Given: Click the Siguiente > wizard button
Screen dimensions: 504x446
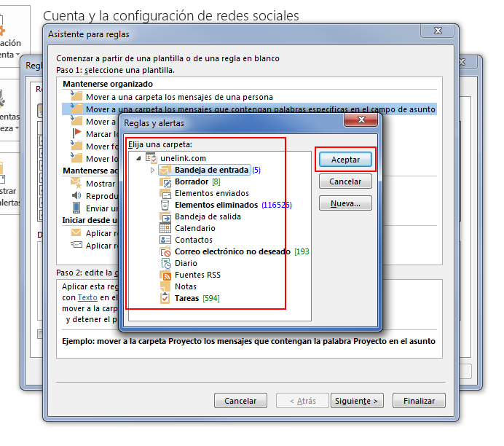Looking at the screenshot, I should coord(356,401).
